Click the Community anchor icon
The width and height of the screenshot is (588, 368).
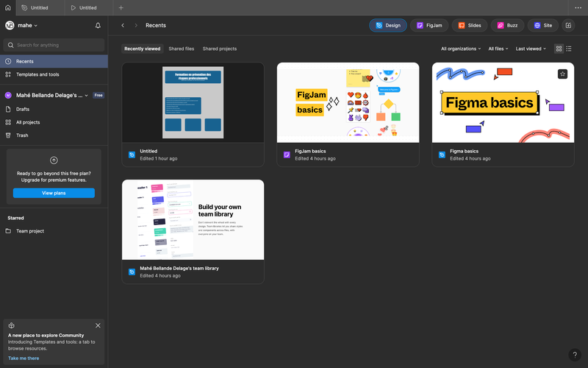click(x=11, y=325)
